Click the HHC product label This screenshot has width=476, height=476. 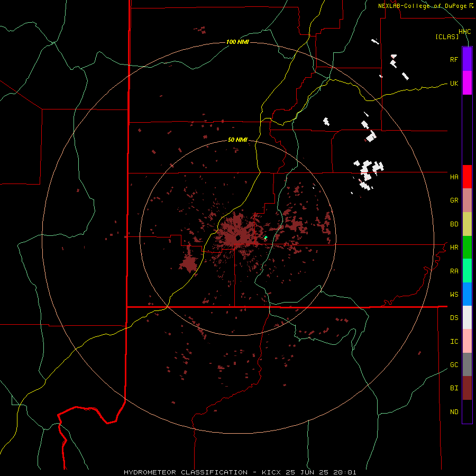tap(464, 32)
